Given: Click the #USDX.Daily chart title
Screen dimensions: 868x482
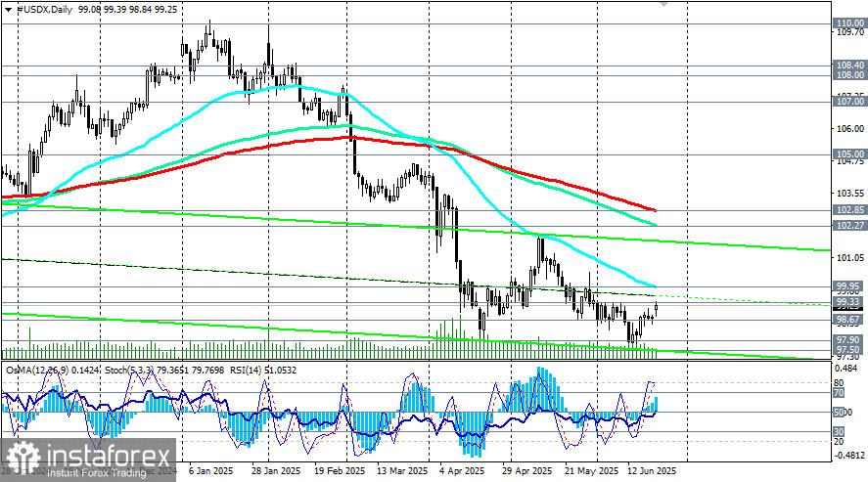Looking at the screenshot, I should 44,10.
